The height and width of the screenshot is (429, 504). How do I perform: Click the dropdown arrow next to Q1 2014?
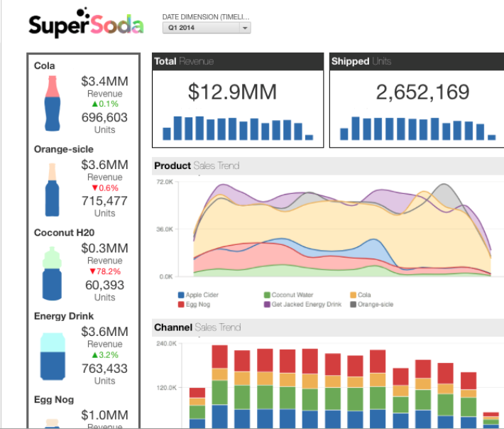point(245,28)
